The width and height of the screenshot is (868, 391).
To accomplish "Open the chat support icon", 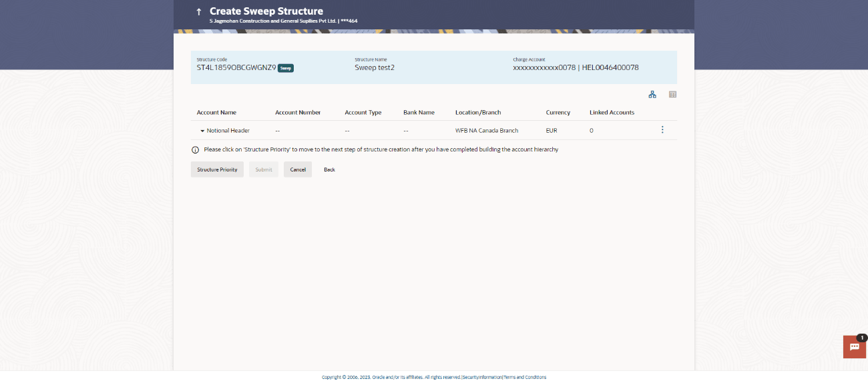I will pyautogui.click(x=855, y=347).
